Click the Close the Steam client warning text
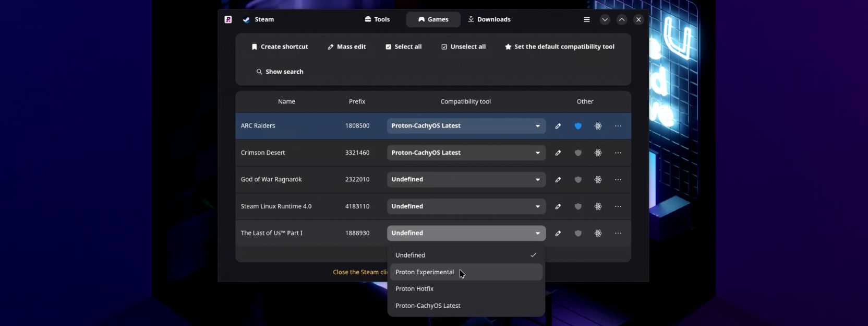Screen dimensions: 868x326 pos(360,272)
